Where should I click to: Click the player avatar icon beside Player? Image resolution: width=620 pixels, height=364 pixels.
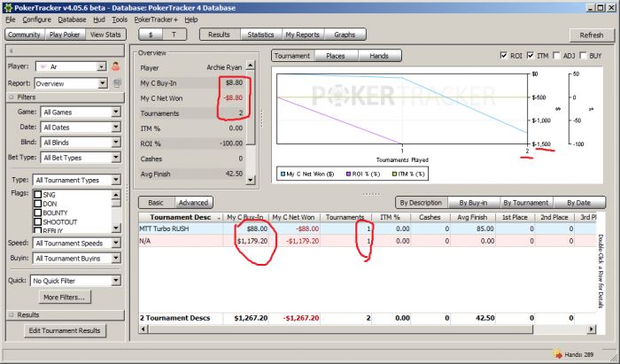[115, 66]
